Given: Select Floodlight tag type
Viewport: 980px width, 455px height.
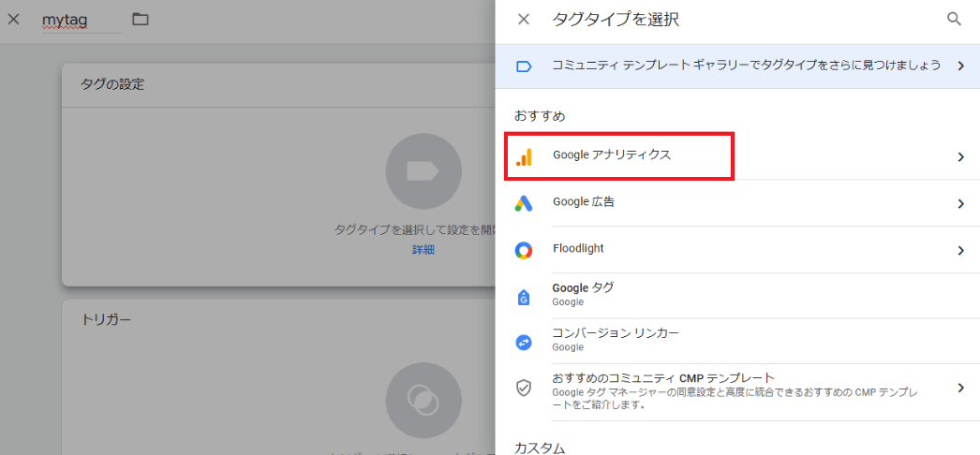Looking at the screenshot, I should (737, 250).
